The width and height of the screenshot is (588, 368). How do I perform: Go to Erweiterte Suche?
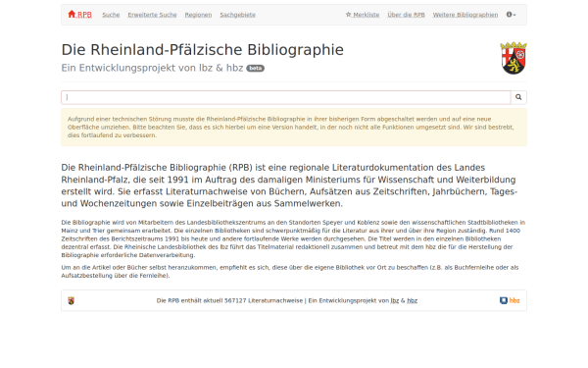coord(152,15)
